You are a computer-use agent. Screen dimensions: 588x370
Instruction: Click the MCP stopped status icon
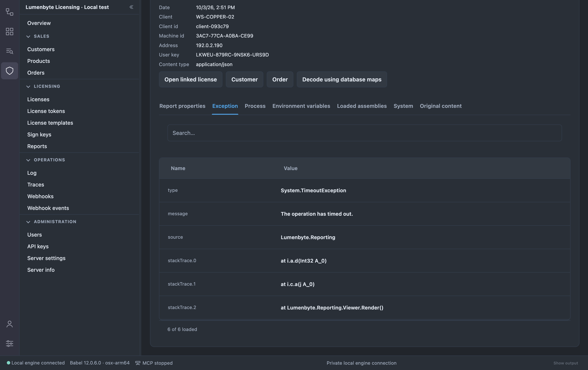(x=138, y=363)
